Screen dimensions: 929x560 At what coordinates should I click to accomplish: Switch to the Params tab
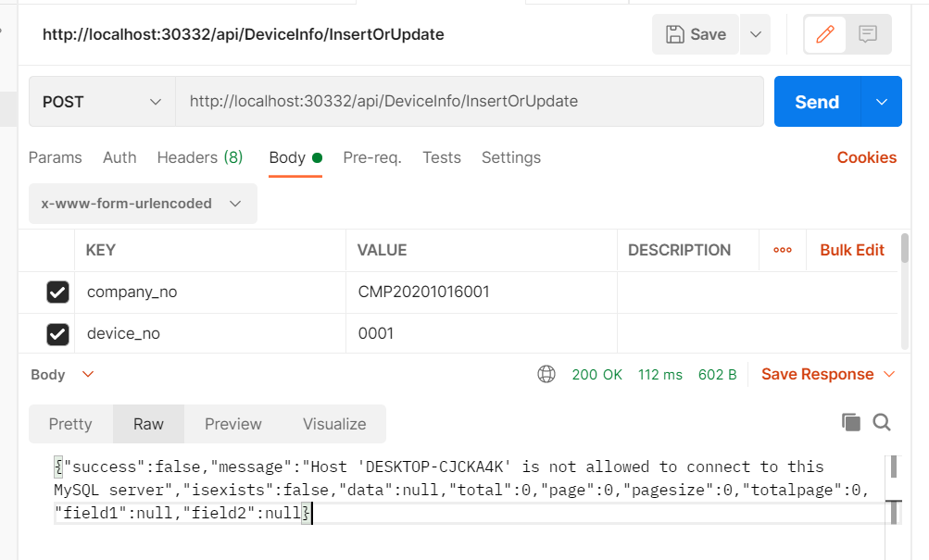point(55,157)
